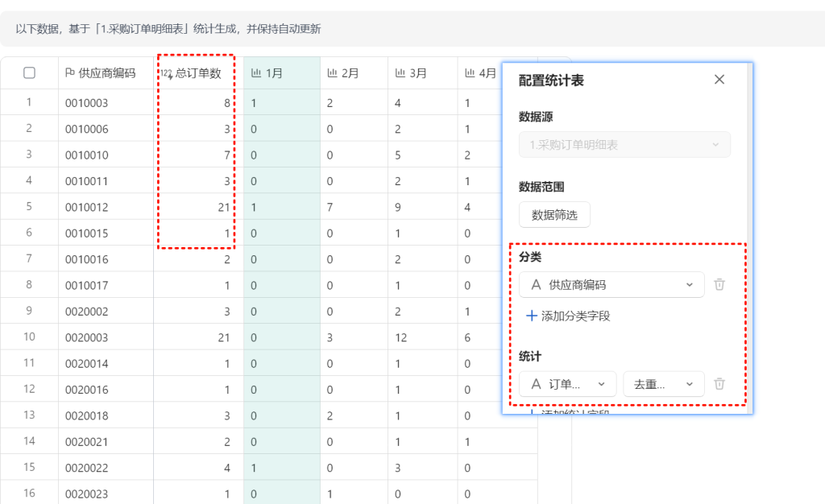
Task: Select supplier code cell 0020003
Action: point(106,337)
